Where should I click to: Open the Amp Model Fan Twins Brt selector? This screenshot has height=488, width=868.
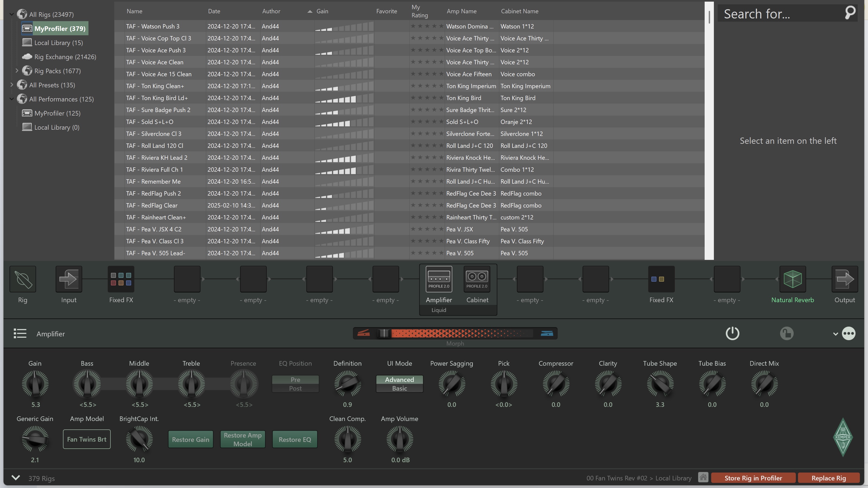coord(87,439)
